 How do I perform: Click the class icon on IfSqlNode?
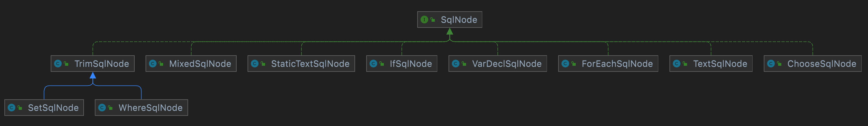click(373, 64)
